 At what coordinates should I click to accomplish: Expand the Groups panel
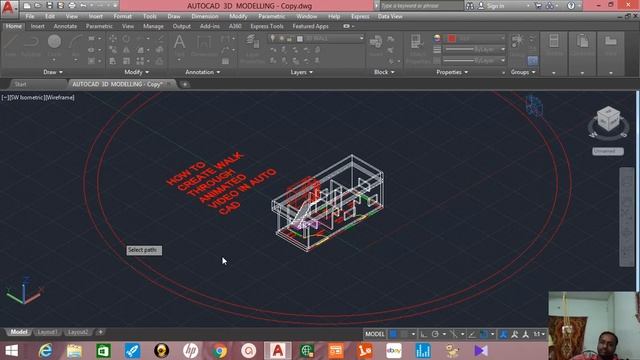point(523,72)
